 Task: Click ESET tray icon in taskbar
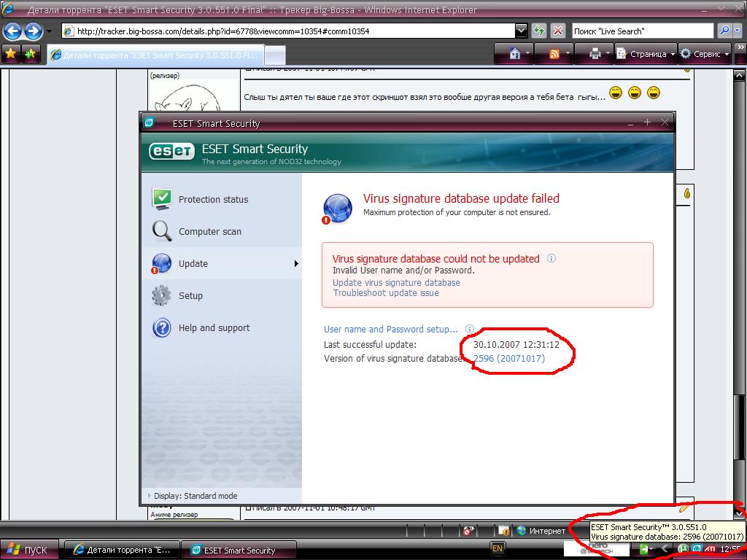[696, 549]
